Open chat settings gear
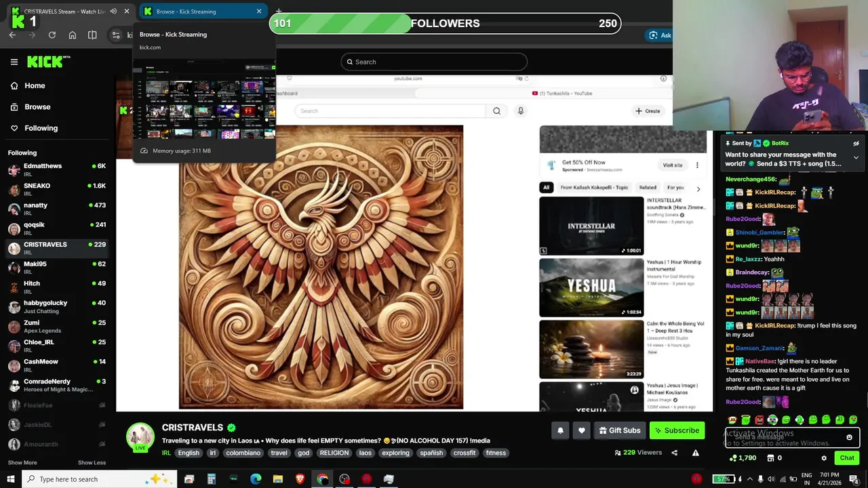This screenshot has width=868, height=488. click(824, 458)
